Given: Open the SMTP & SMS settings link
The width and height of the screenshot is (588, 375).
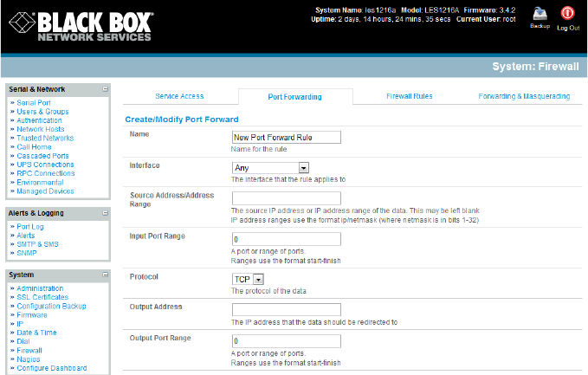Looking at the screenshot, I should 39,244.
